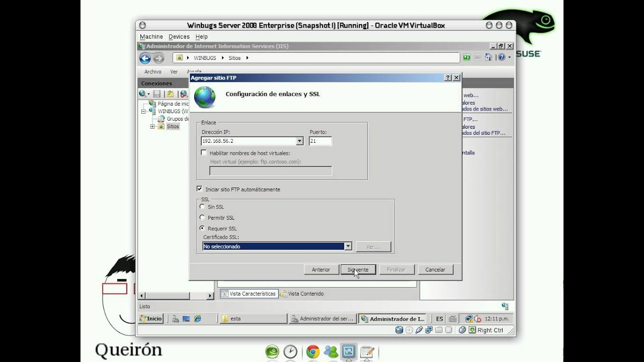
Task: Open Google Chrome from the dock
Action: tap(312, 351)
